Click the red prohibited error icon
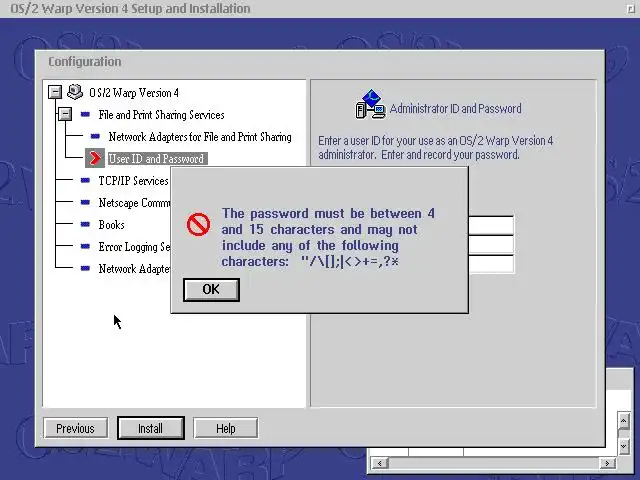Screen dimensions: 640x480 (198, 224)
